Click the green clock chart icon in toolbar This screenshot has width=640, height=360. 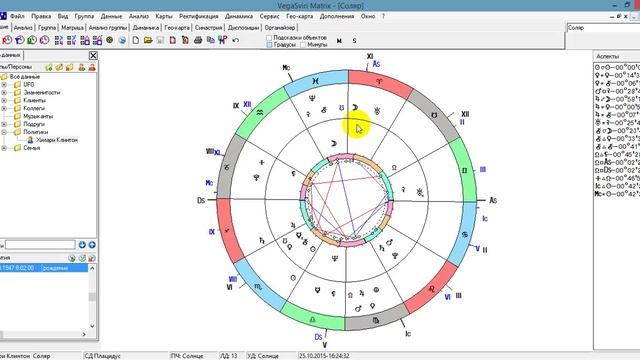32,40
